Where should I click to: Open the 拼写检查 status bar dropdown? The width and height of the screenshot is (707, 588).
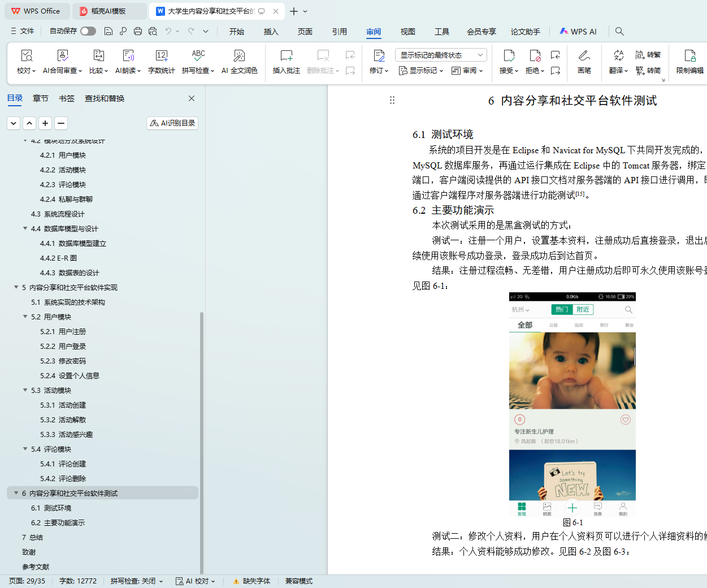coord(136,581)
